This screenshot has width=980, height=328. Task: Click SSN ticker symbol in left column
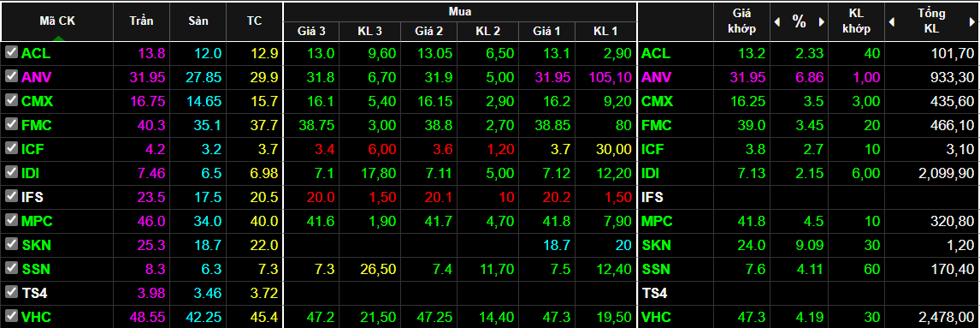pyautogui.click(x=36, y=269)
